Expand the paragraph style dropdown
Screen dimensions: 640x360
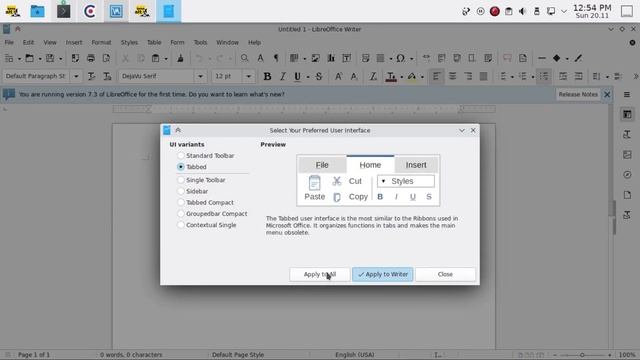coord(76,76)
